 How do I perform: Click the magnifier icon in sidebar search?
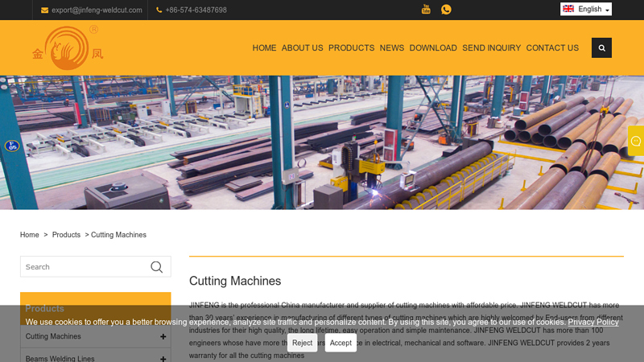pos(156,267)
